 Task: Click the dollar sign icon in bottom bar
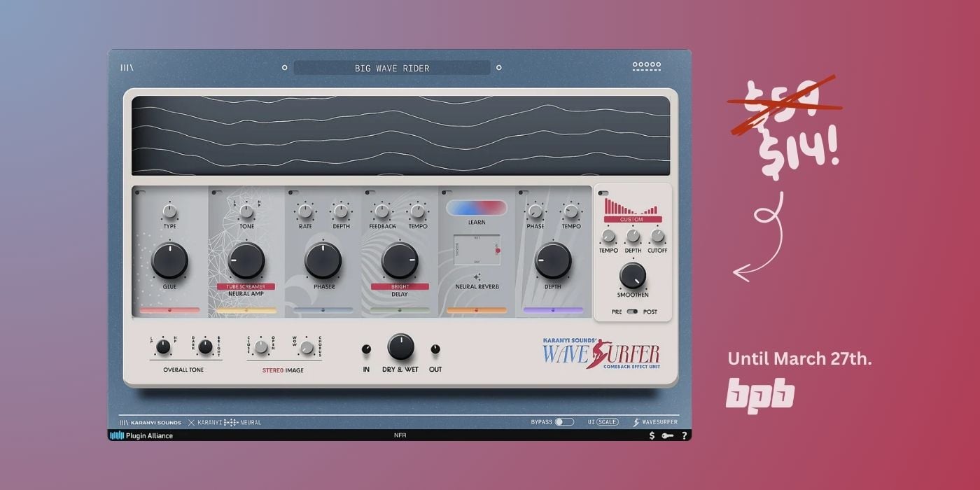click(652, 435)
